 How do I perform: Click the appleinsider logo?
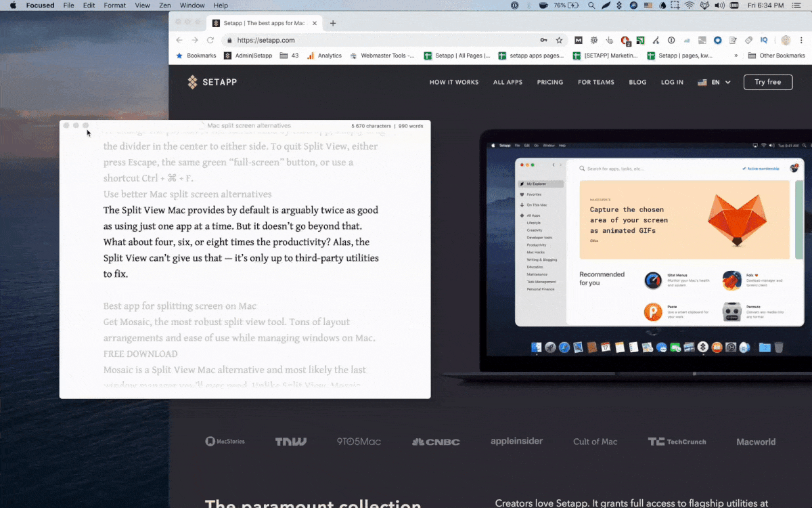(517, 441)
